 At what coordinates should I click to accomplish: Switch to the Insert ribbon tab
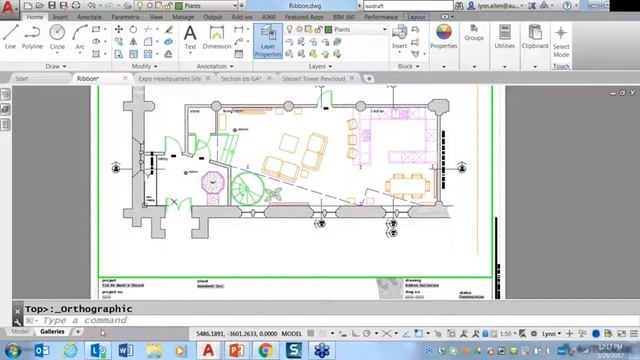60,17
